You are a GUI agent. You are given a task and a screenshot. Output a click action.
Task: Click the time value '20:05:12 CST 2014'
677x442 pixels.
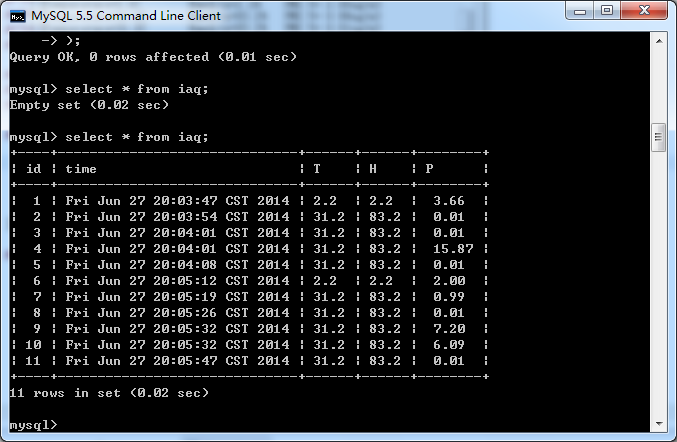(x=221, y=281)
